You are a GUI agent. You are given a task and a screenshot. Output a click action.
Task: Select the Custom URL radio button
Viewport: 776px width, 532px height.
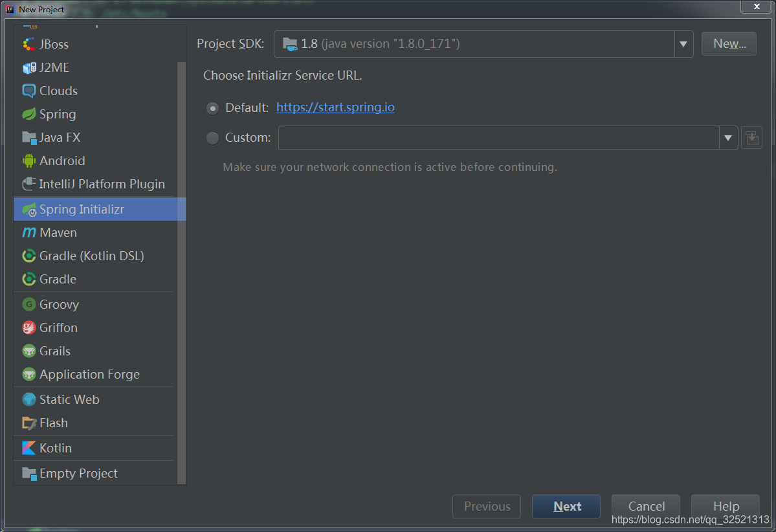pyautogui.click(x=212, y=138)
